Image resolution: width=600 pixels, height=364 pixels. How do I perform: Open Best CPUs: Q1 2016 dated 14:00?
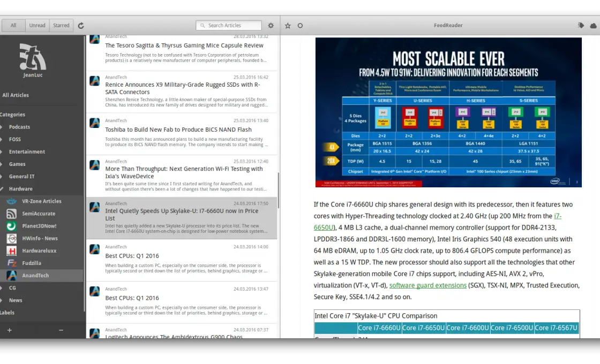(x=182, y=260)
